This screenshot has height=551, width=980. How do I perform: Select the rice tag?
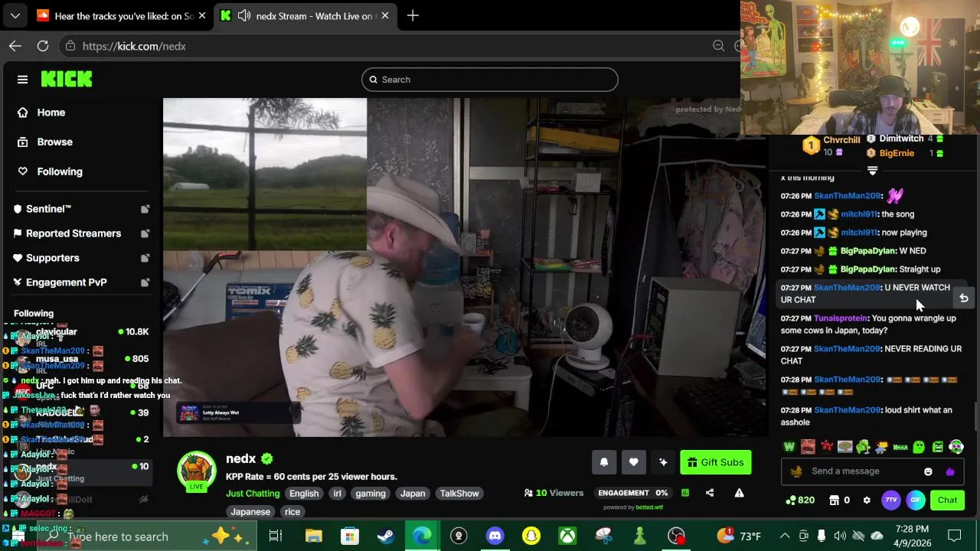pyautogui.click(x=292, y=512)
